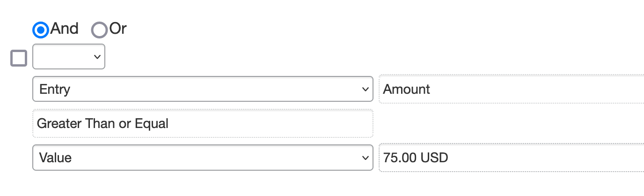Image resolution: width=644 pixels, height=196 pixels.
Task: Click the chevron arrow on the Entry dropdown
Action: [x=365, y=89]
